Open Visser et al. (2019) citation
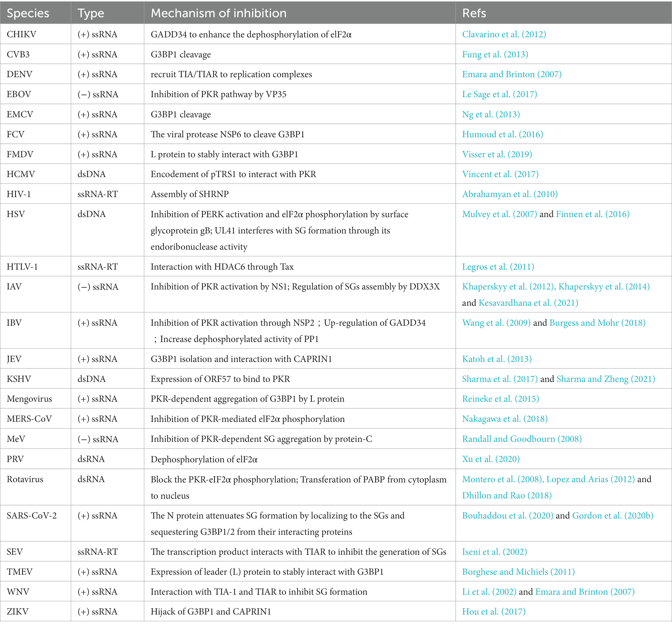The image size is (672, 627). 497,154
